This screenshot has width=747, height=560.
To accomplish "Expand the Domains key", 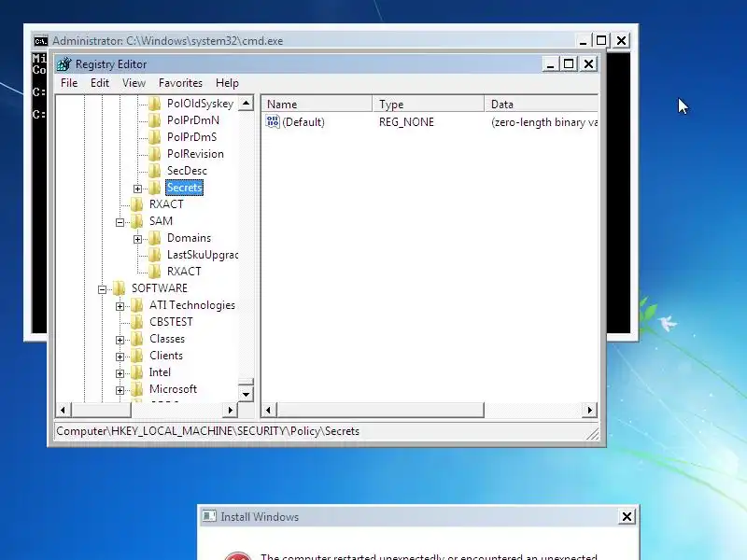I will point(137,239).
